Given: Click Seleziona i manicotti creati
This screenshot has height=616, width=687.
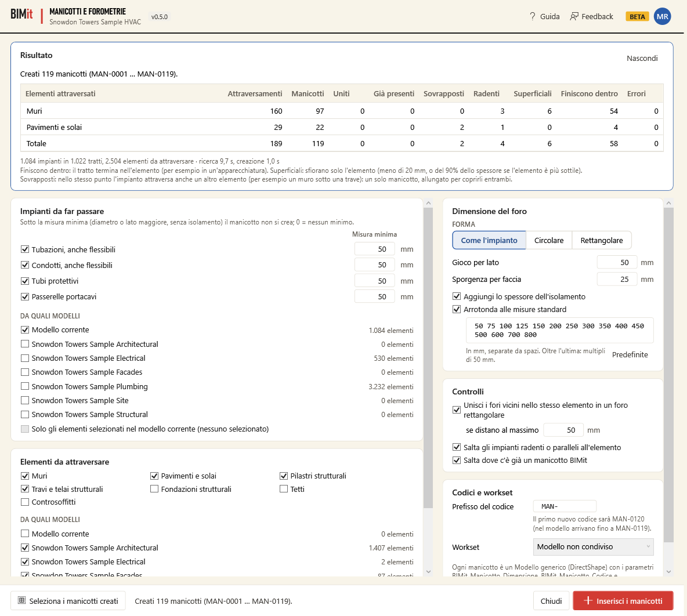Looking at the screenshot, I should (x=68, y=601).
